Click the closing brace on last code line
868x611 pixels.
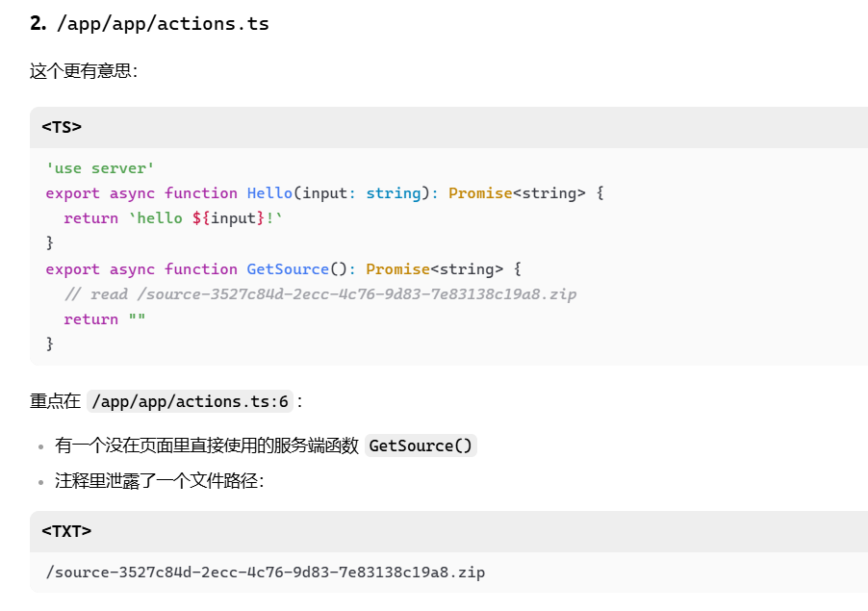click(50, 344)
